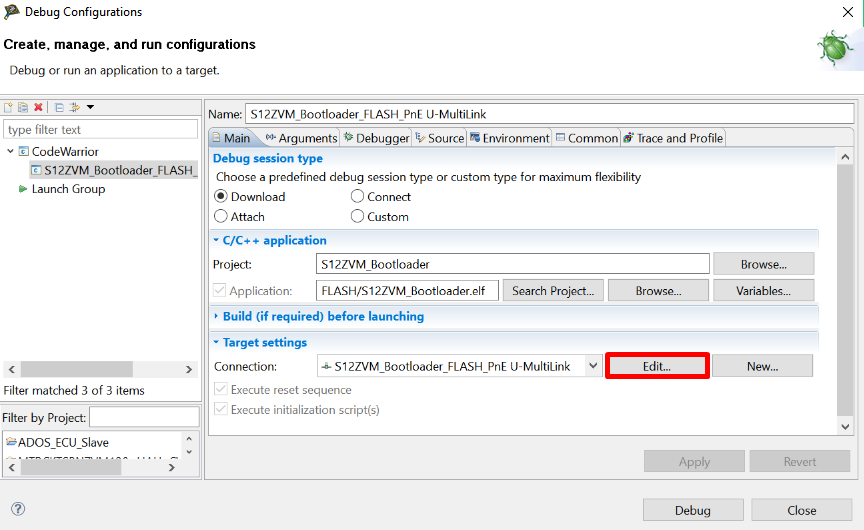This screenshot has width=864, height=530.
Task: Click the Revert button
Action: 800,461
